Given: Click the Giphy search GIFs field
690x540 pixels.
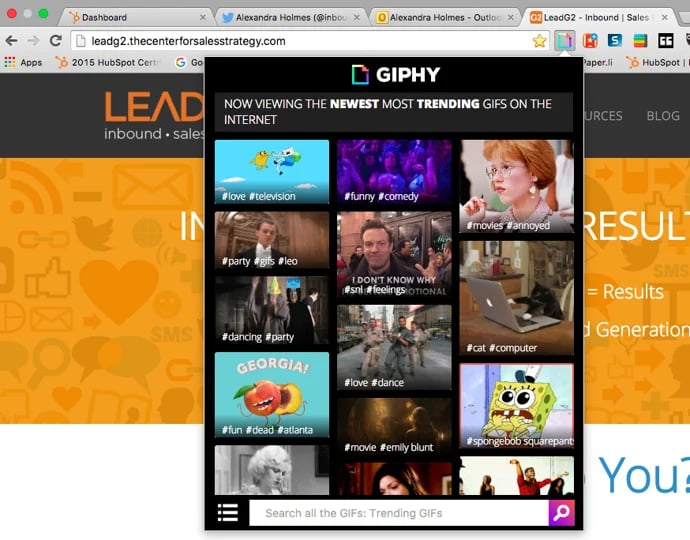Looking at the screenshot, I should tap(398, 513).
